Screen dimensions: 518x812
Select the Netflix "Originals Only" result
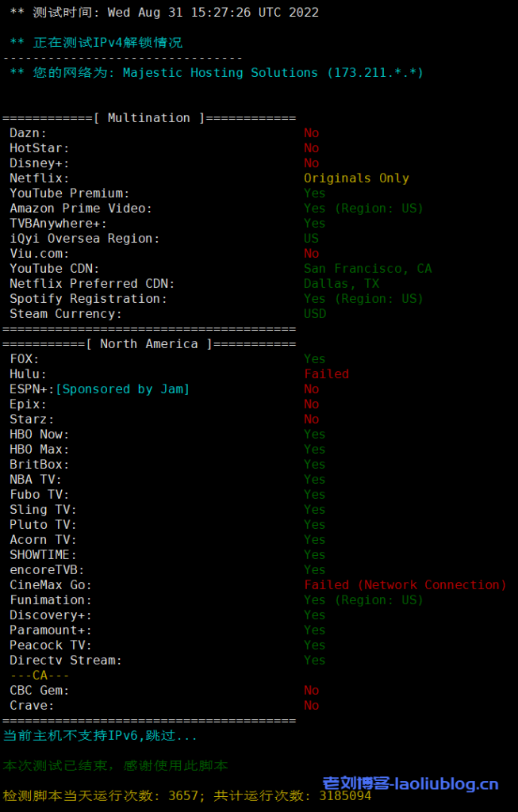click(x=356, y=178)
